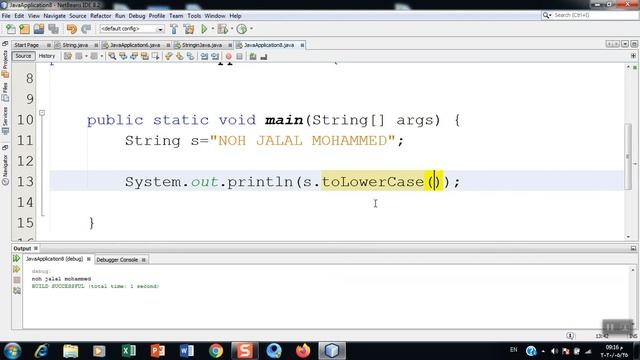Open the File menu
The image size is (640, 360).
6,16
